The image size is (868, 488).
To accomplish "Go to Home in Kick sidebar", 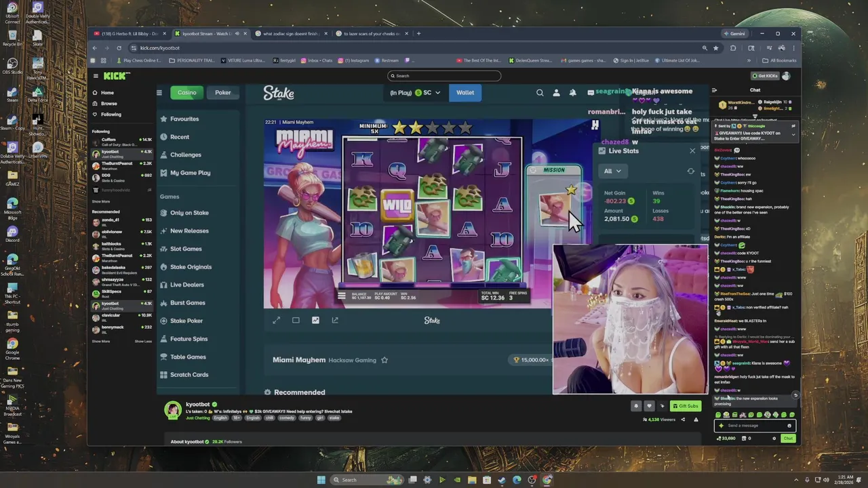I will tap(107, 93).
